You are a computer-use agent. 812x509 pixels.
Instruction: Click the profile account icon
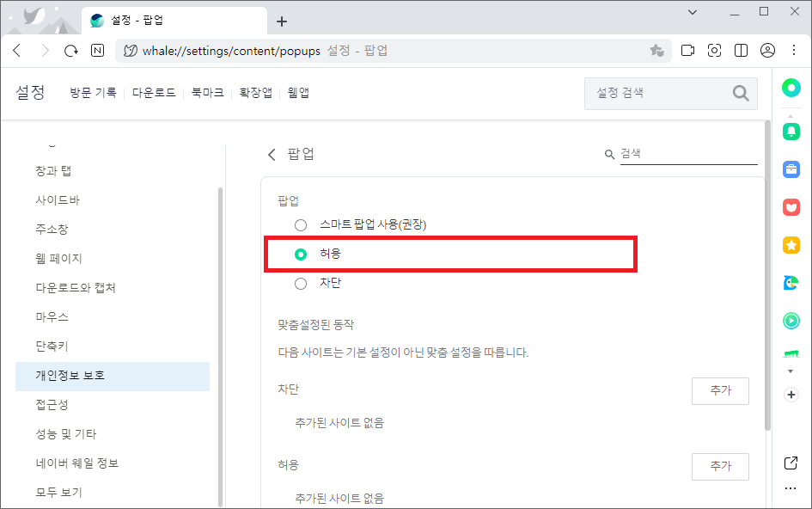point(767,50)
